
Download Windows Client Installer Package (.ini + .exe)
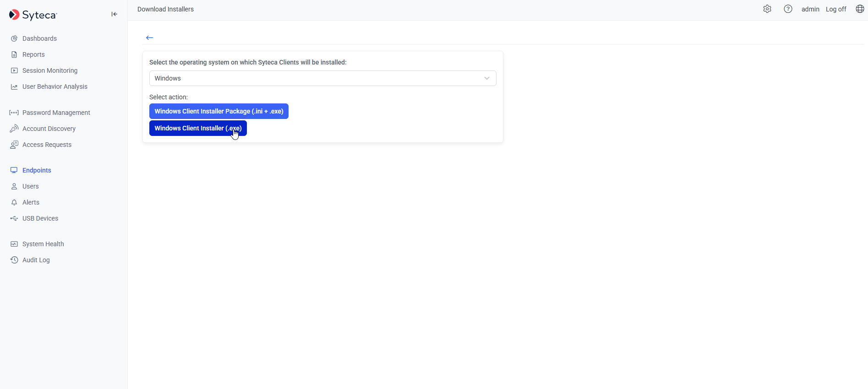coord(219,111)
